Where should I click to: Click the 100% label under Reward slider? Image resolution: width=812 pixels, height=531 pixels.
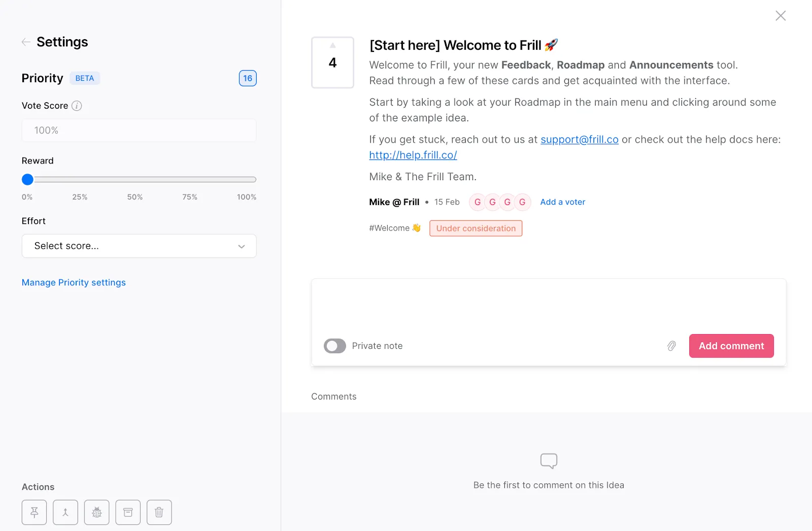pos(247,197)
